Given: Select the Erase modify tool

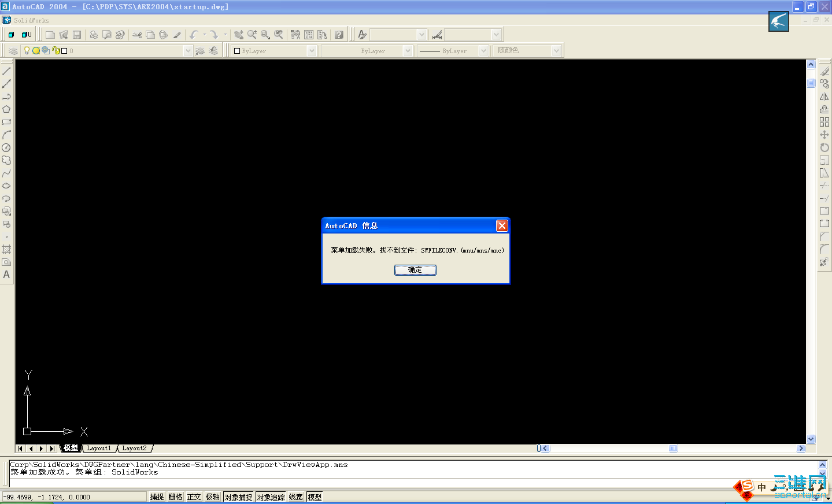Looking at the screenshot, I should (x=824, y=71).
